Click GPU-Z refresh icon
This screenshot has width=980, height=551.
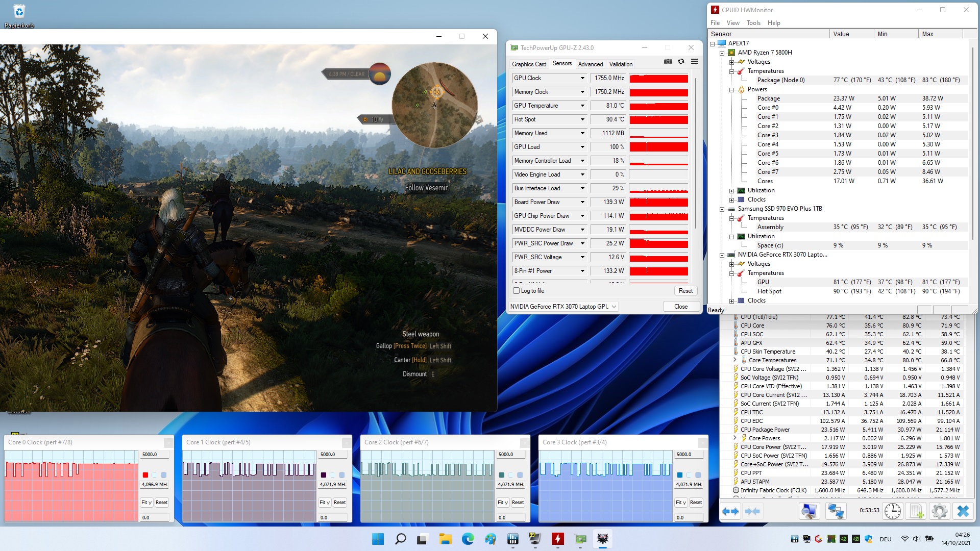(x=681, y=62)
